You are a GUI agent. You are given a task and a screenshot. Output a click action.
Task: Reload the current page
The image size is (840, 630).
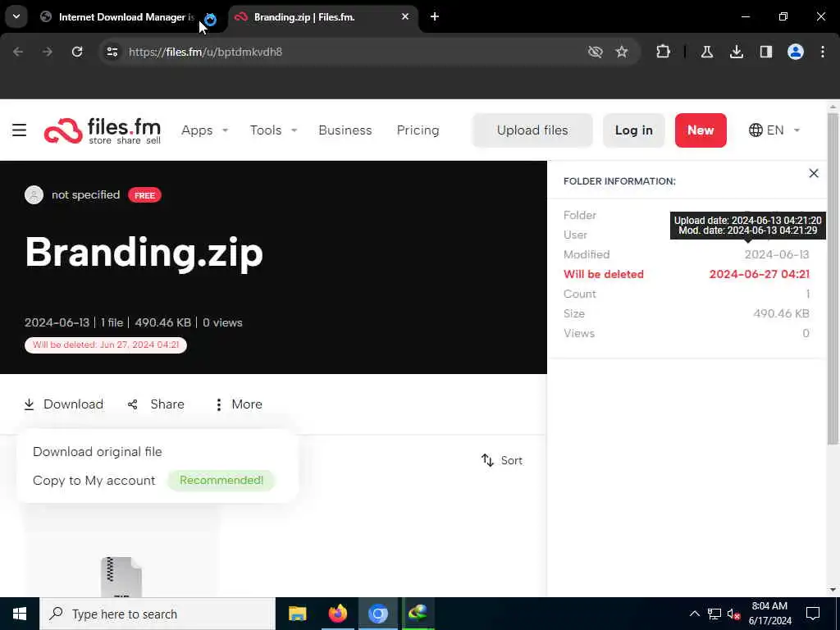[77, 52]
